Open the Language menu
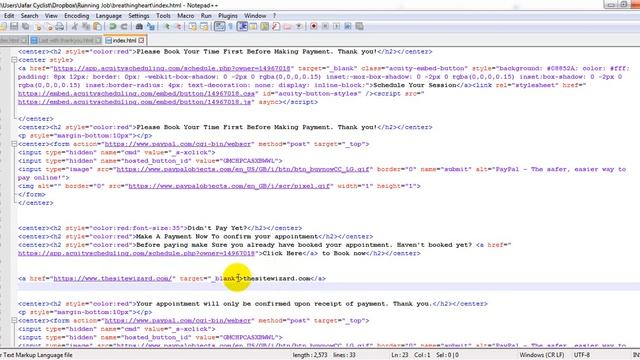 pos(109,16)
